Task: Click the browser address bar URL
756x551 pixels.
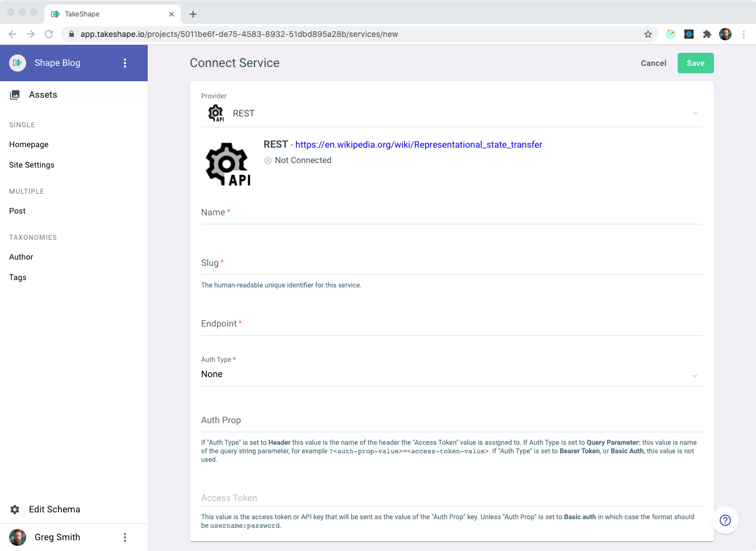Action: click(x=239, y=34)
